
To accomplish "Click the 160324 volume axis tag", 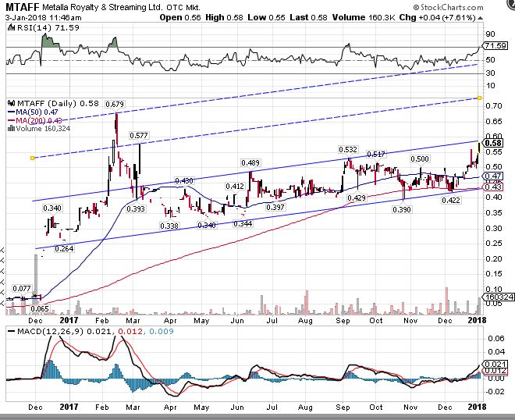I will coord(499,297).
